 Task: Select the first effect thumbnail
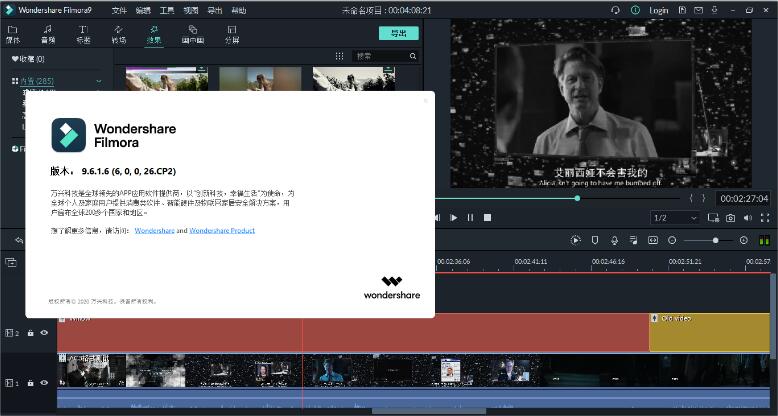coord(167,78)
